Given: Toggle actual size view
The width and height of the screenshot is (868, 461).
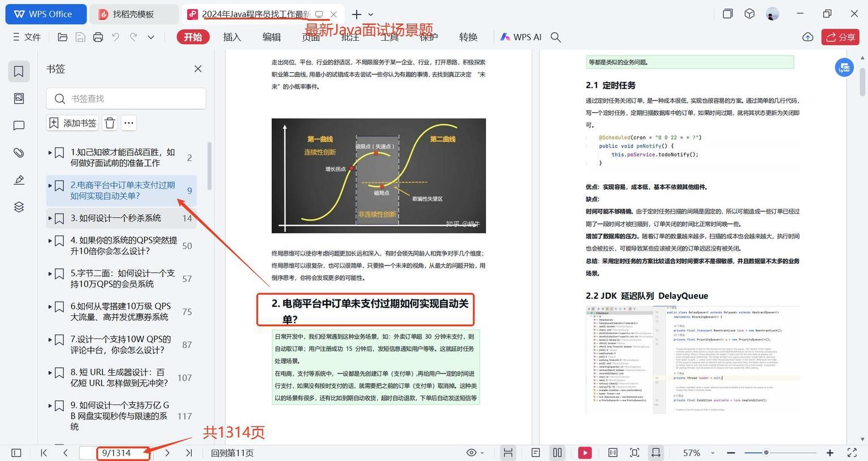Looking at the screenshot, I should [x=613, y=453].
